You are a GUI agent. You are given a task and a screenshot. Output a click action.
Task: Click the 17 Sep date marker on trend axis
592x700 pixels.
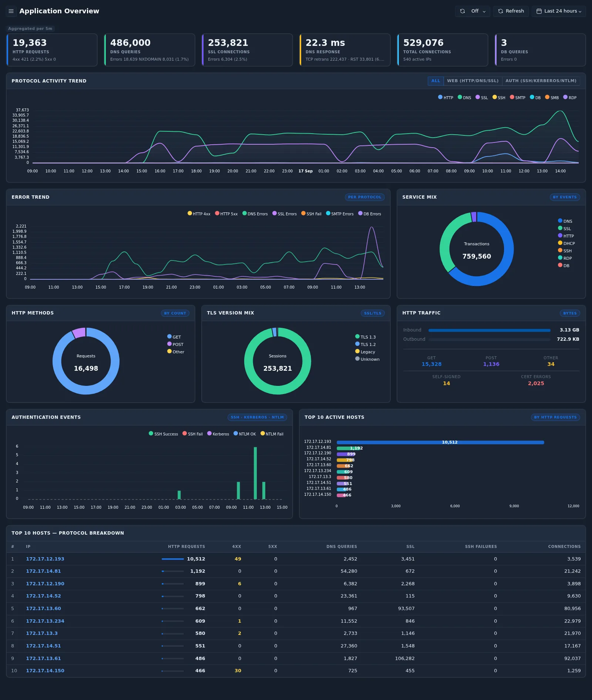[306, 171]
